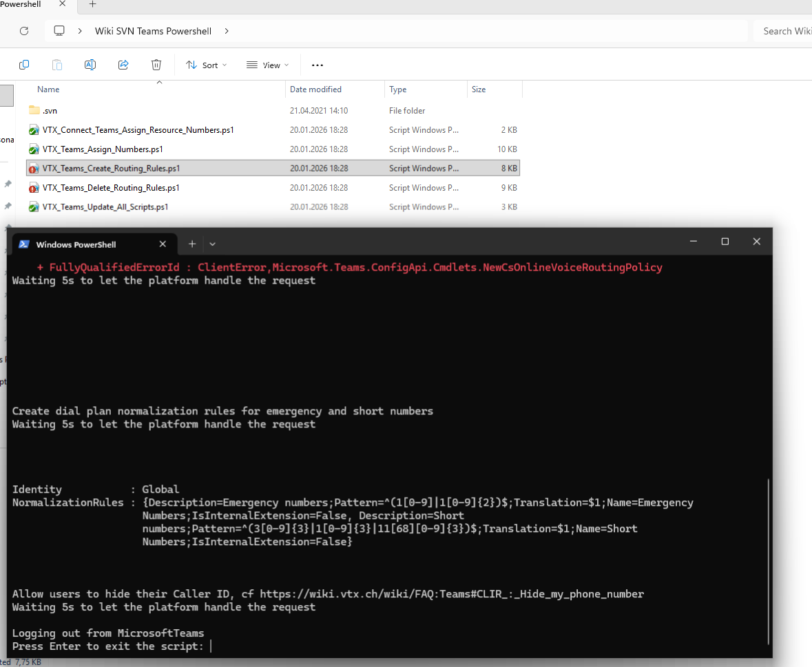Sort files by Date modified column
The image size is (812, 667).
pos(315,89)
